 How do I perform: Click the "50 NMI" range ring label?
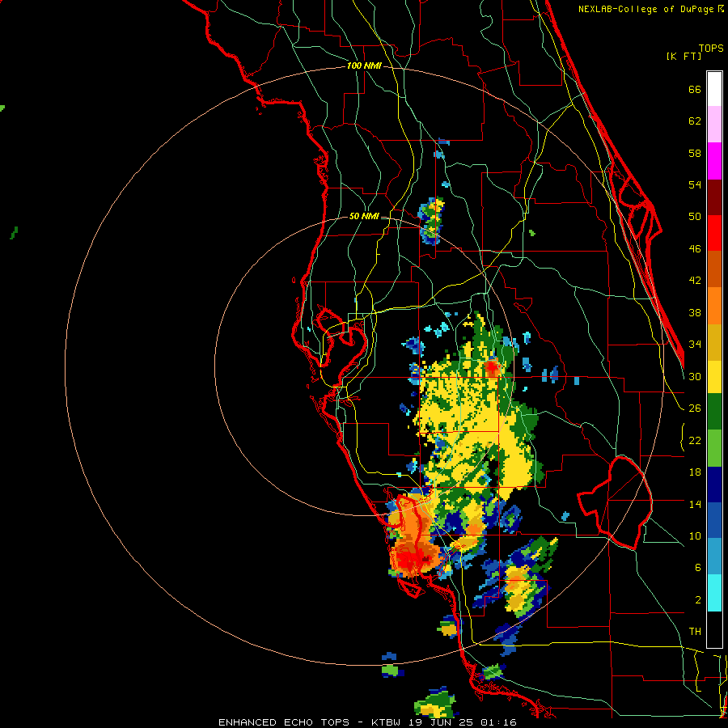coord(364,216)
